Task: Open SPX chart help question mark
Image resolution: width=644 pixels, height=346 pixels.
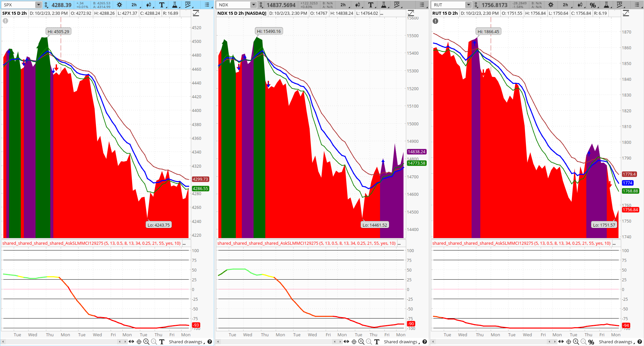Action: tap(210, 342)
